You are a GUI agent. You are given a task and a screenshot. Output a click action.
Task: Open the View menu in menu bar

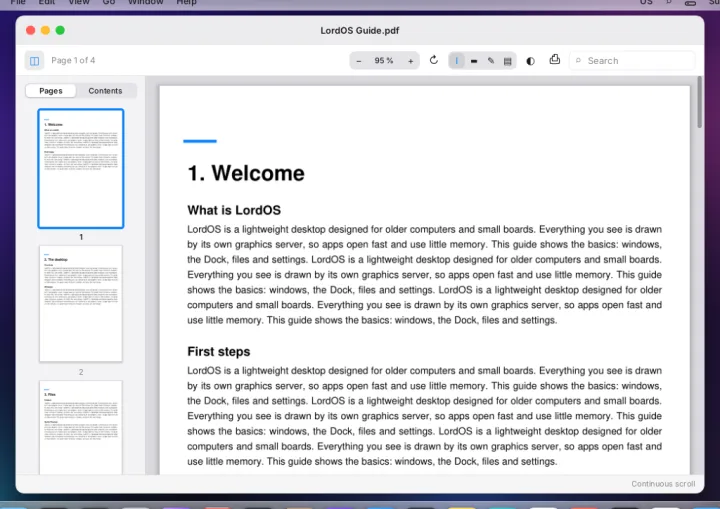point(79,2)
